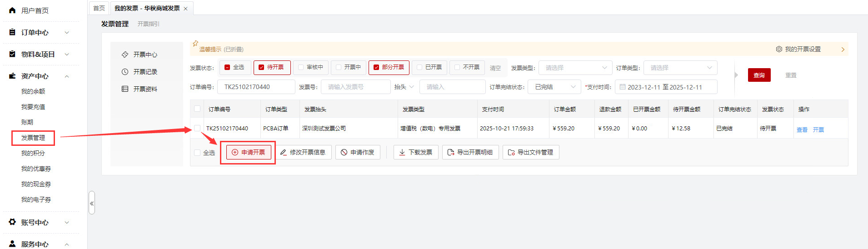
Task: Click the 申请开票 button
Action: pos(249,152)
